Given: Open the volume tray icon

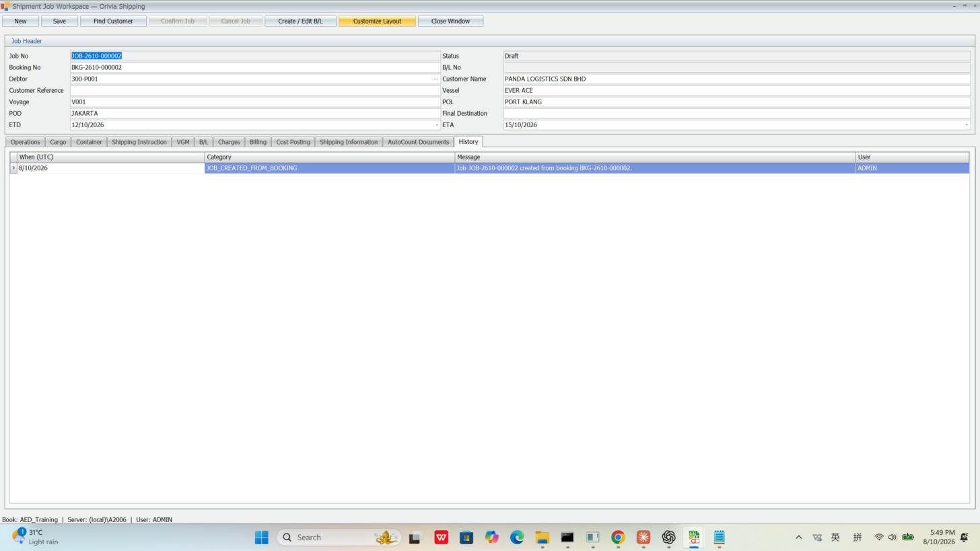Looking at the screenshot, I should 893,537.
